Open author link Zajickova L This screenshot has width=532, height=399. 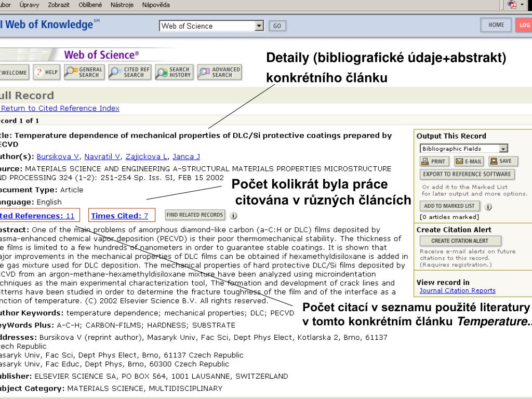click(x=147, y=156)
